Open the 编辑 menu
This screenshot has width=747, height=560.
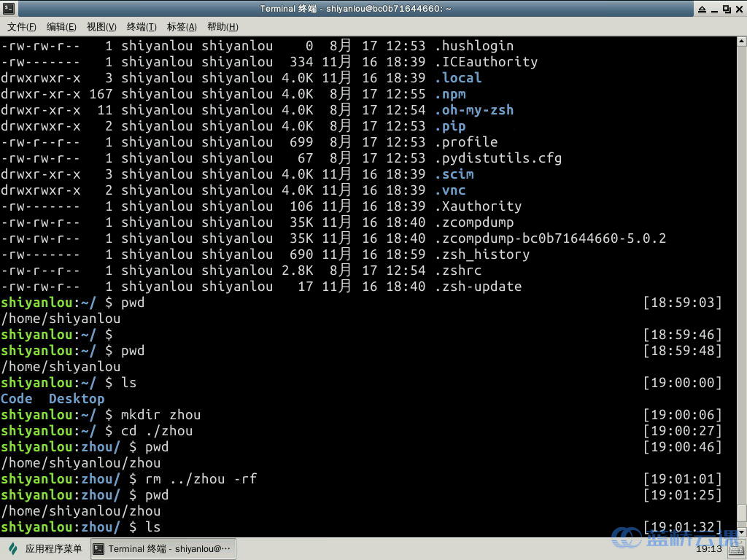[x=63, y=26]
